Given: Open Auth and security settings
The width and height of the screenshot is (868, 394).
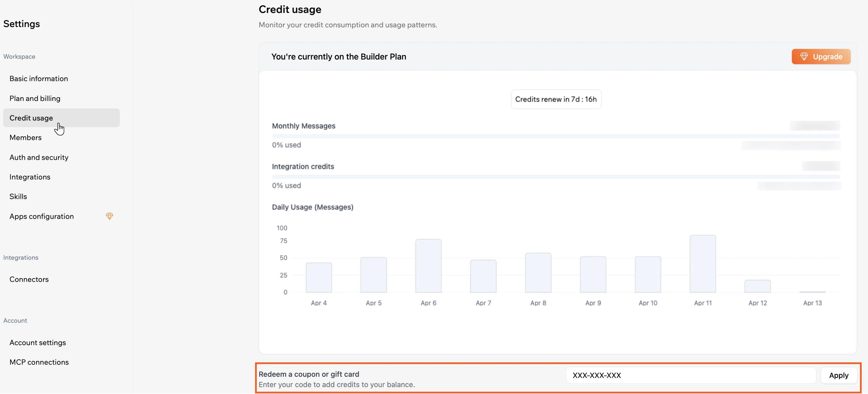Looking at the screenshot, I should tap(39, 157).
